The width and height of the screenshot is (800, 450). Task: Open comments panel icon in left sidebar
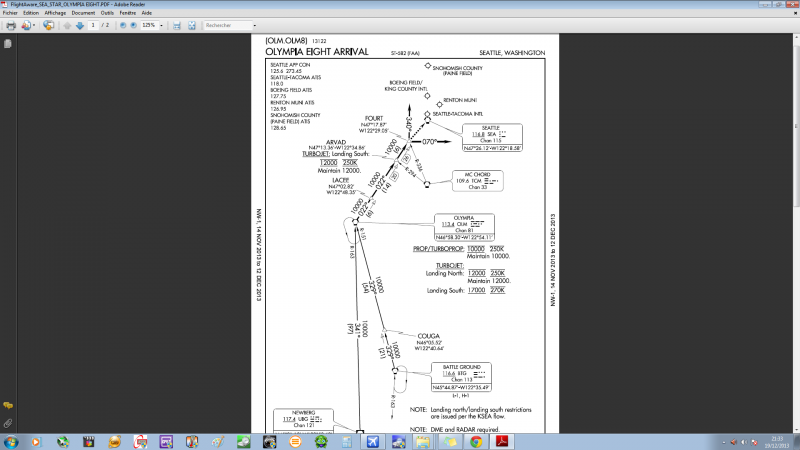click(x=8, y=405)
